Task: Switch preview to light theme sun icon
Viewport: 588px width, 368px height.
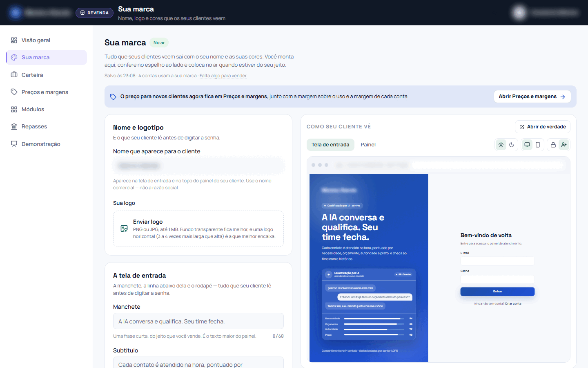Action: (x=501, y=145)
